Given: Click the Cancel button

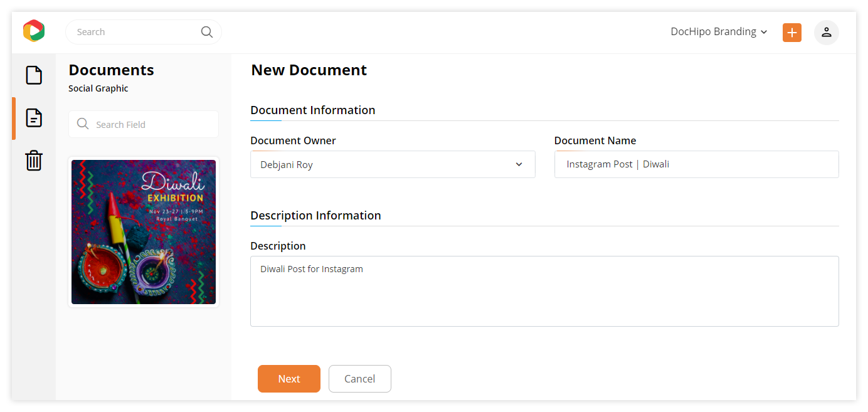Looking at the screenshot, I should tap(360, 379).
